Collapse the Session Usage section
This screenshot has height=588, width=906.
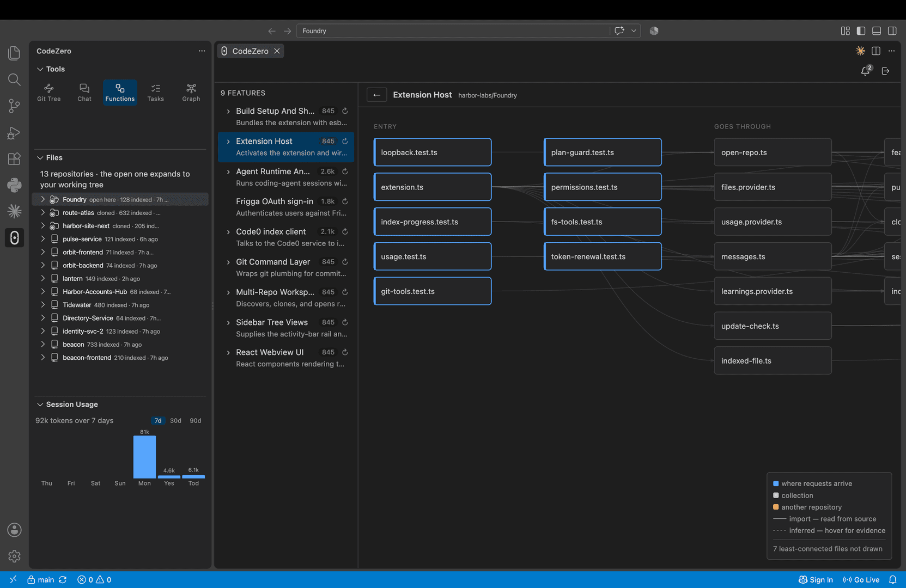[x=40, y=405]
